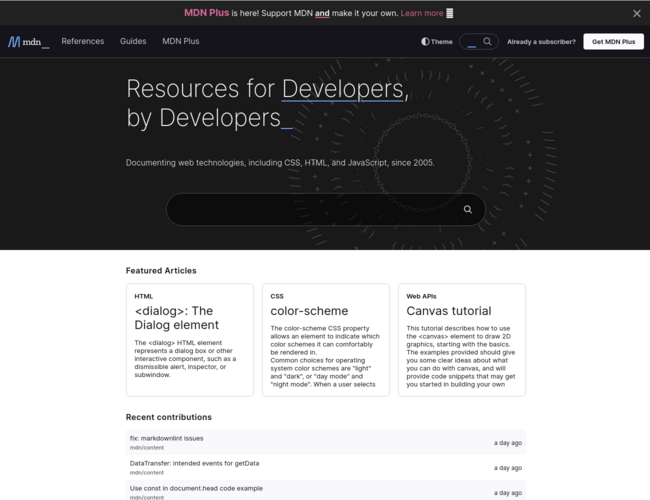650x500 pixels.
Task: Close the MDN Plus announcement banner
Action: pos(637,14)
